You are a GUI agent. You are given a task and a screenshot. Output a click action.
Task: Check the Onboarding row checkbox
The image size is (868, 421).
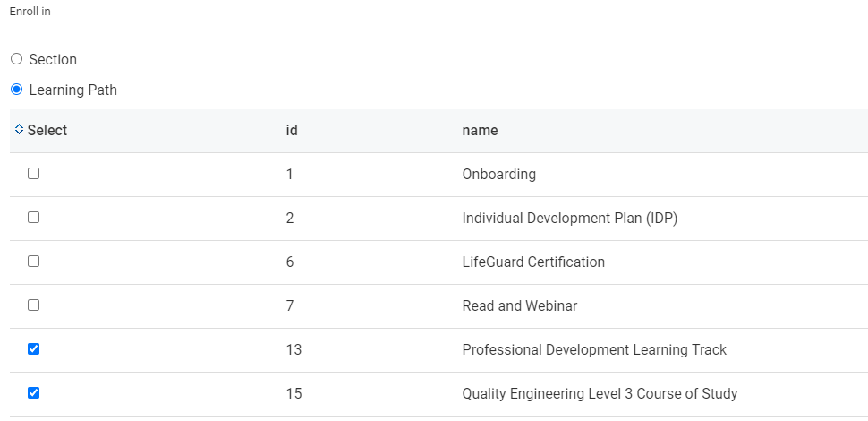click(34, 174)
